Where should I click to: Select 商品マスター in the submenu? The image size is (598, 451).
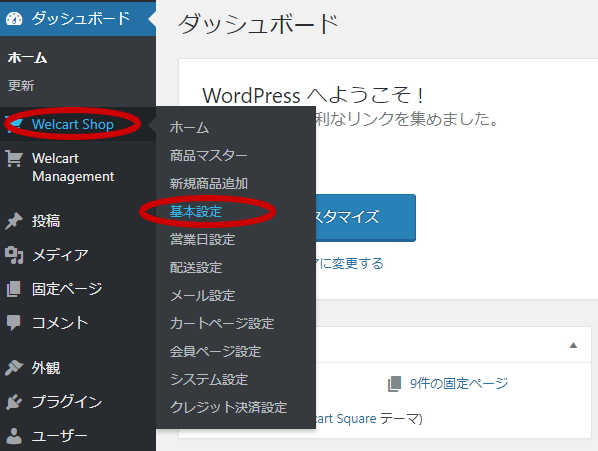(209, 156)
